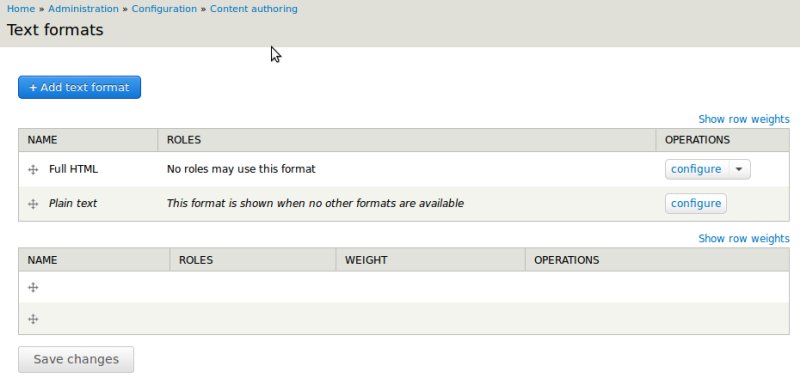The image size is (800, 378).
Task: Click drag handle icon beside Plain text
Action: click(33, 204)
